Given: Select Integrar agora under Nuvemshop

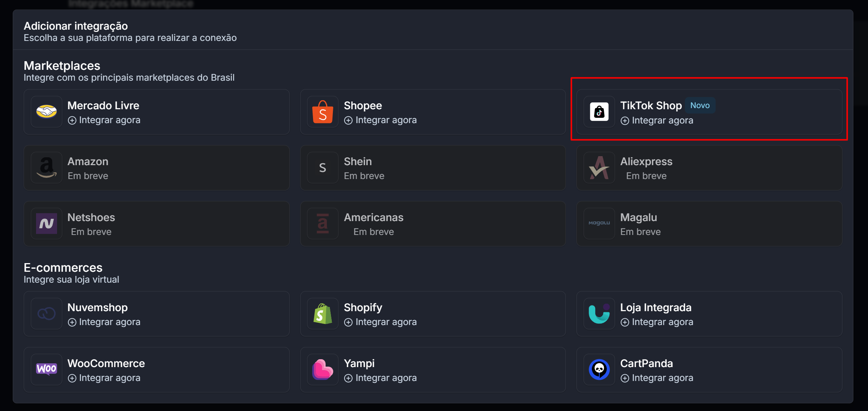Looking at the screenshot, I should 104,322.
